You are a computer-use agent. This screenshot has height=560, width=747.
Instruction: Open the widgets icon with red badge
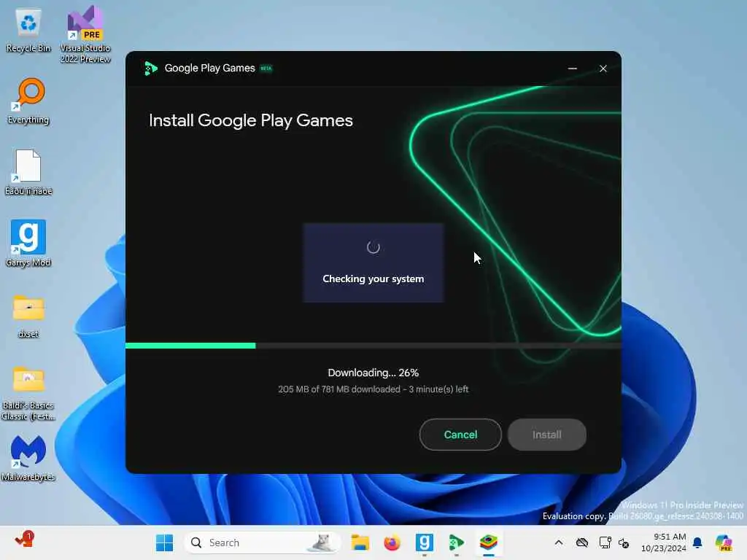[24, 541]
